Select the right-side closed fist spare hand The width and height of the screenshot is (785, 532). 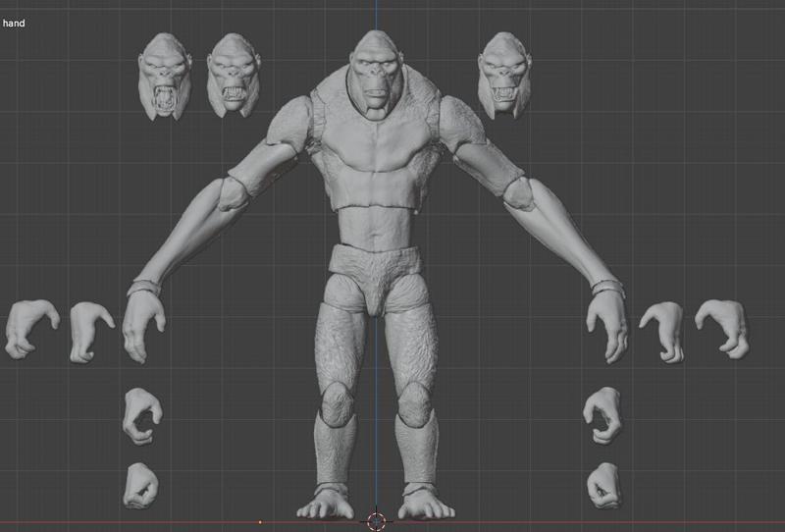pos(604,486)
